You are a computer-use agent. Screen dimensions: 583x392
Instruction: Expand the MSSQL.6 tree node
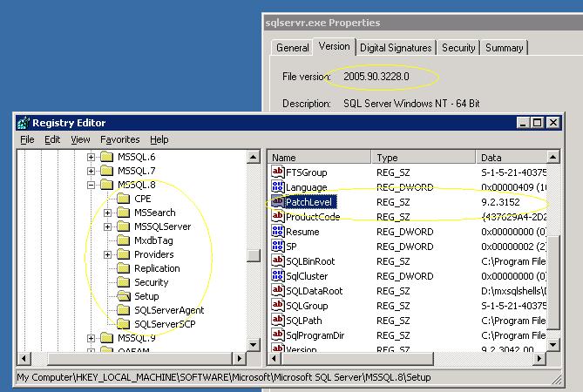coord(91,157)
